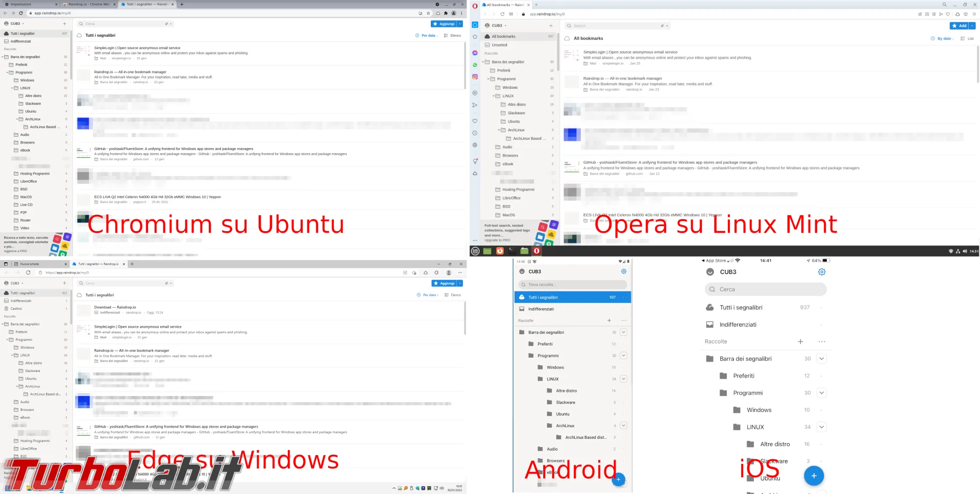The width and height of the screenshot is (980, 494).
Task: Change 'By date' sorting in Opera
Action: (x=942, y=38)
